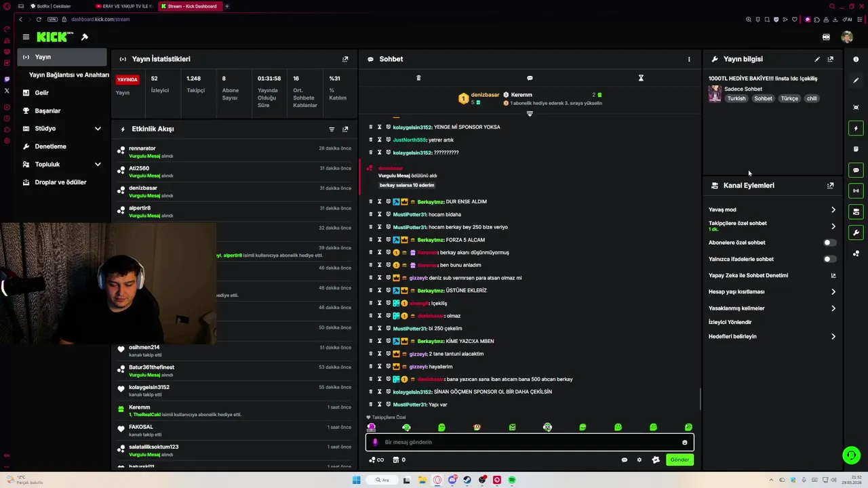Toggle the wrench widget in right sidebar

tap(856, 232)
